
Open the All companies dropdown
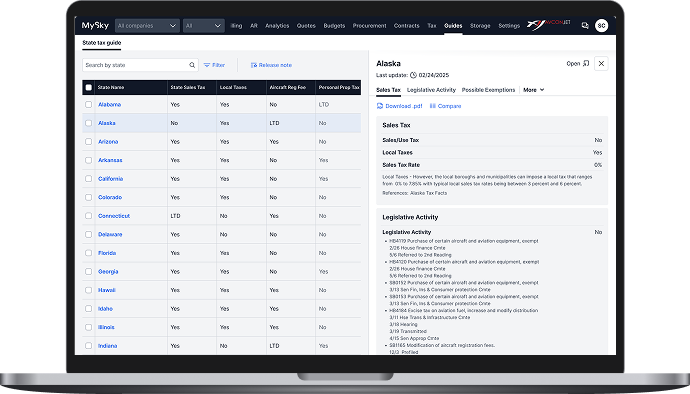(147, 26)
